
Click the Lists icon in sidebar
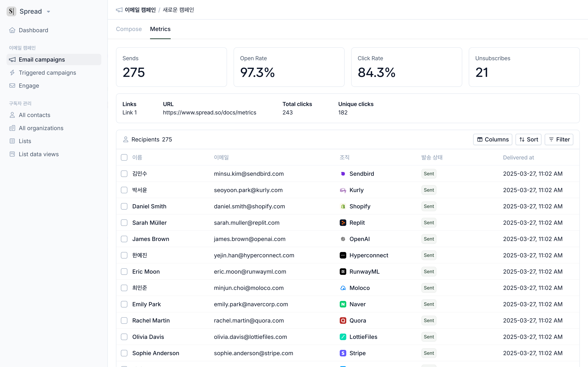12,141
